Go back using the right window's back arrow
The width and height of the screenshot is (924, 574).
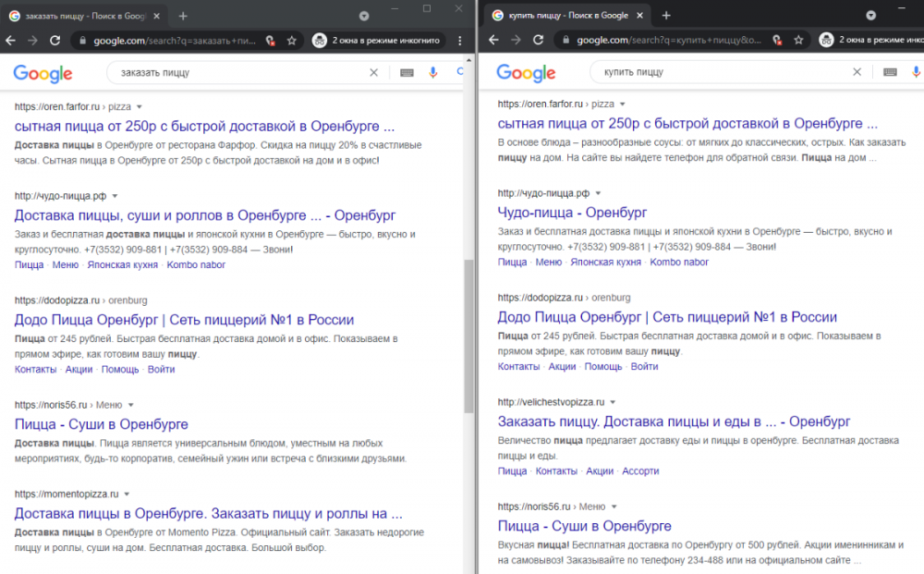click(x=492, y=40)
